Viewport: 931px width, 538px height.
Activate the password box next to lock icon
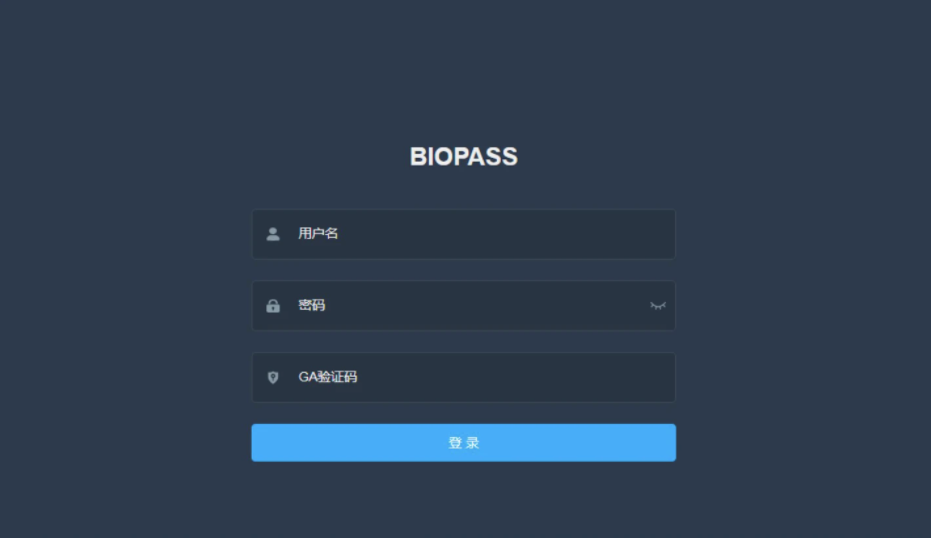(463, 306)
